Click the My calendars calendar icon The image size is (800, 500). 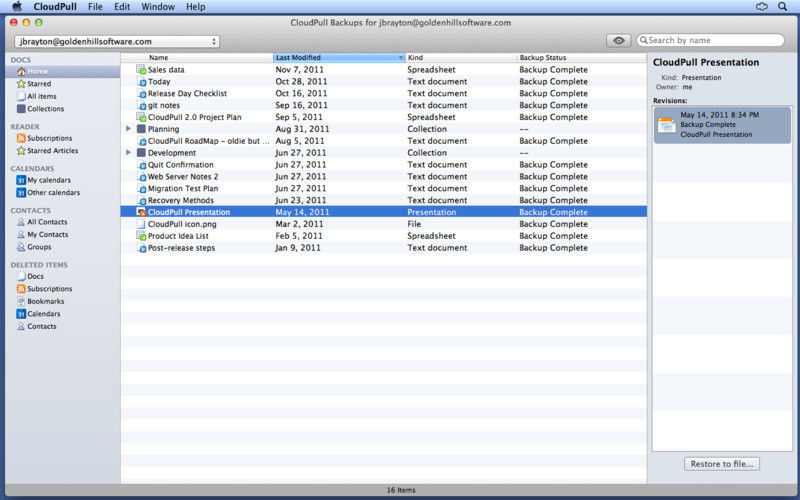click(x=21, y=180)
